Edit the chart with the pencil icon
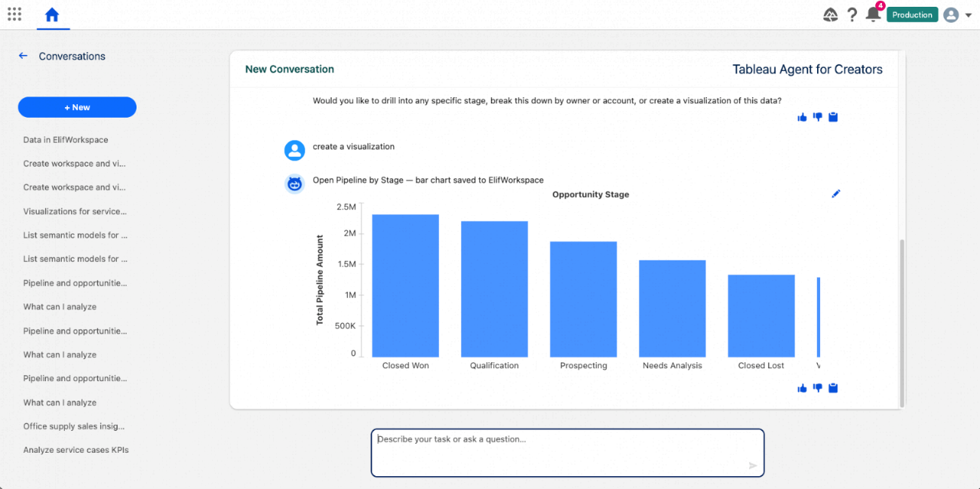980x489 pixels. (x=836, y=194)
